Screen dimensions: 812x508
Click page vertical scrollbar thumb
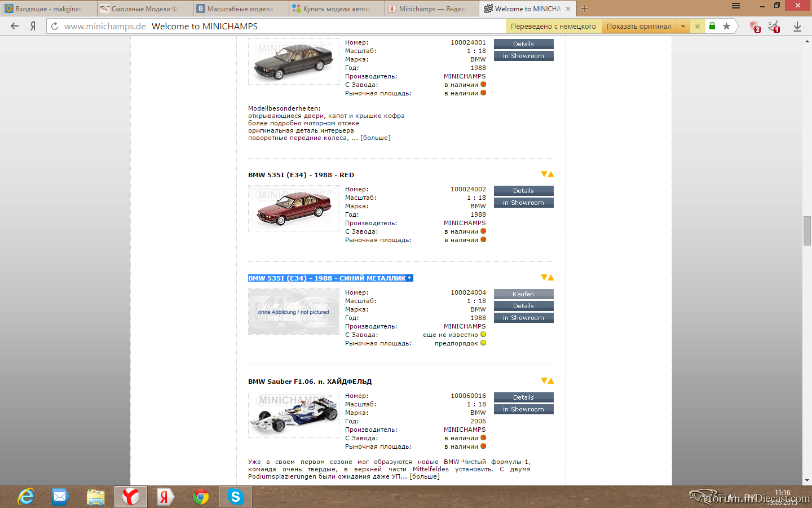click(807, 231)
